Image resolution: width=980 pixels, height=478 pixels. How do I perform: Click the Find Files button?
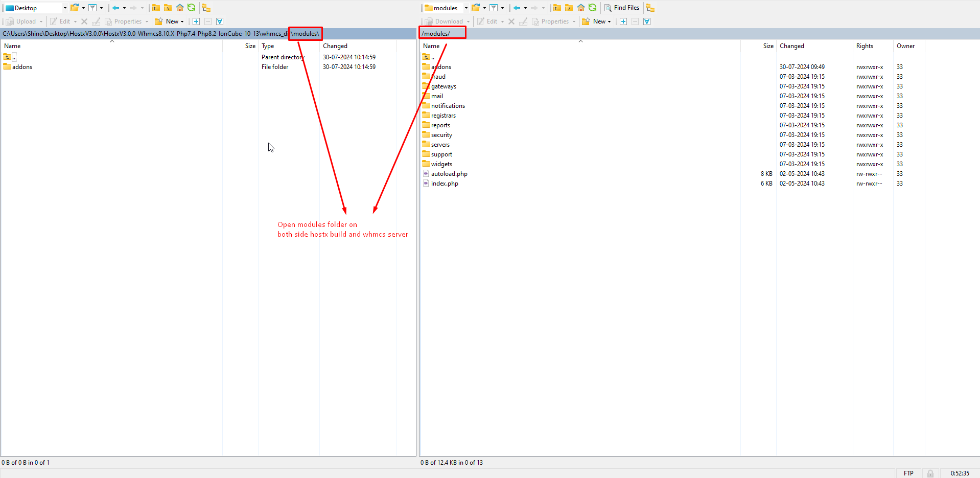622,8
